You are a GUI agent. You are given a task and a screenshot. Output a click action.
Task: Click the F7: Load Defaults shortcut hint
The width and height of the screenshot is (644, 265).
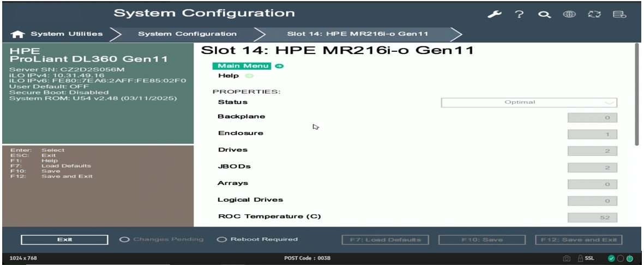pyautogui.click(x=51, y=166)
